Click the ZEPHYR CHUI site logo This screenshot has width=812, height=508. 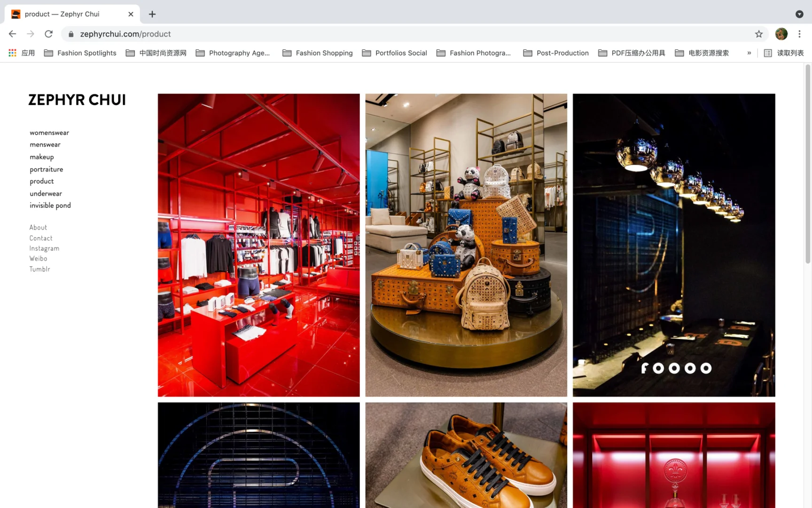pyautogui.click(x=77, y=100)
